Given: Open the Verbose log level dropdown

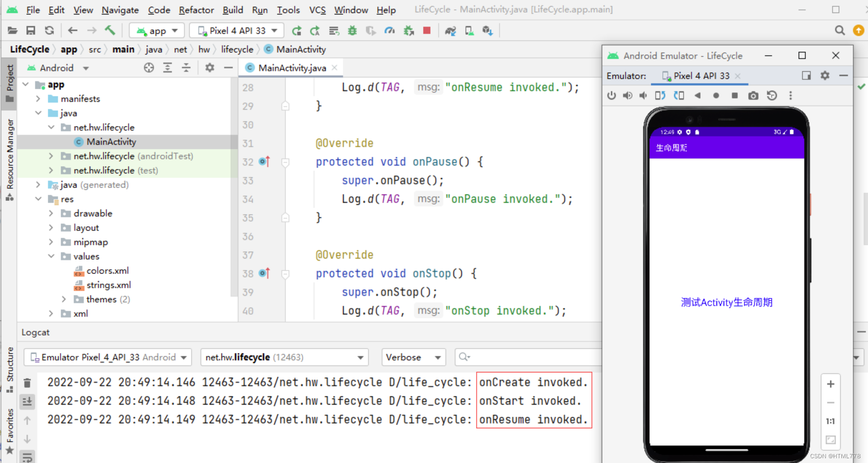Looking at the screenshot, I should pos(413,357).
